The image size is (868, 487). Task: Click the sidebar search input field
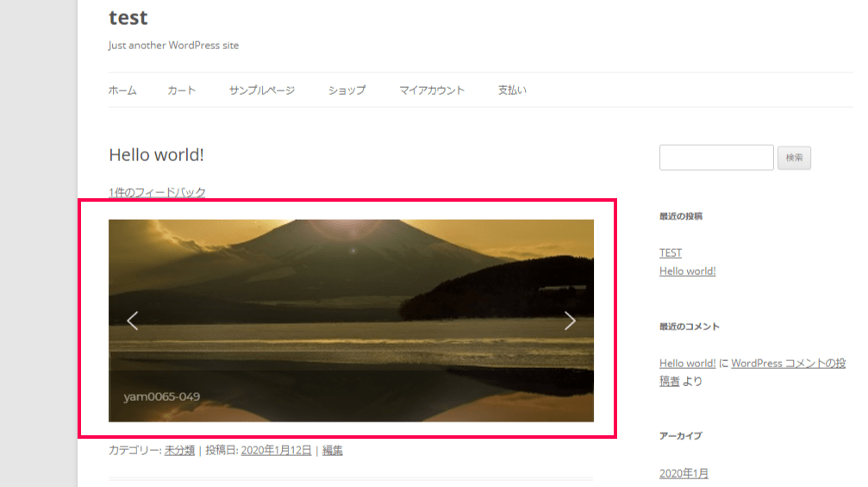click(x=716, y=158)
